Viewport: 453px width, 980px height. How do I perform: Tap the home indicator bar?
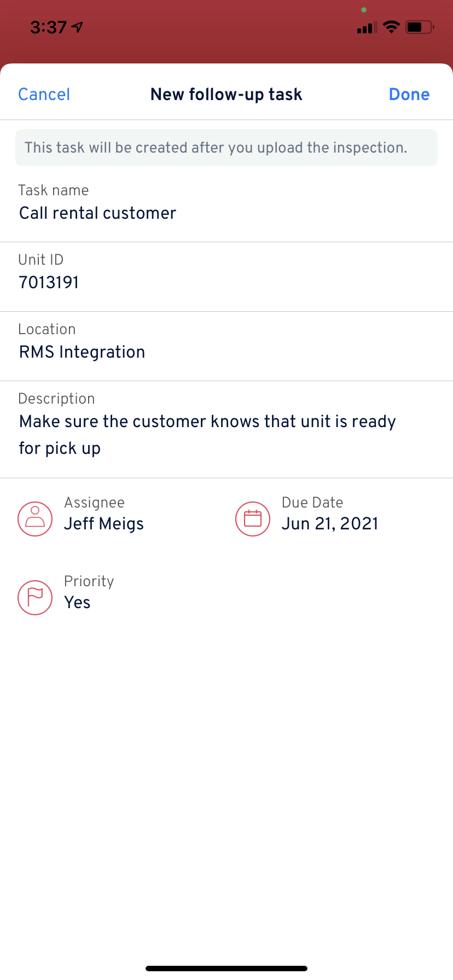226,969
